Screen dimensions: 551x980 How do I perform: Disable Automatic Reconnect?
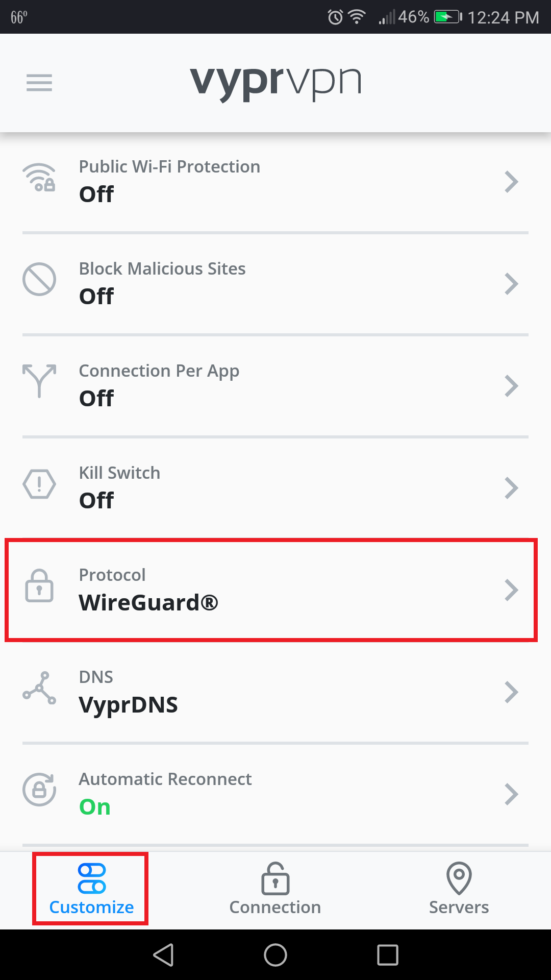[275, 791]
